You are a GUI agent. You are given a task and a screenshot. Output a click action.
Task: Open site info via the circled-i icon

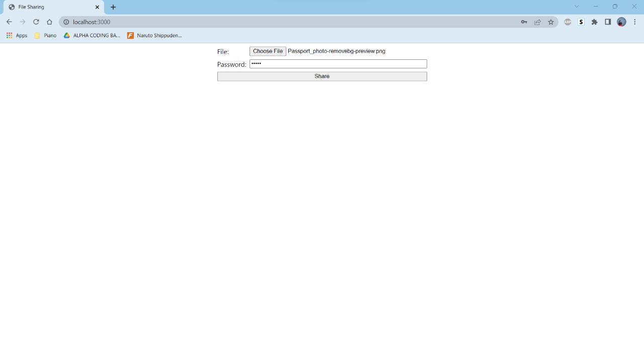coord(65,22)
